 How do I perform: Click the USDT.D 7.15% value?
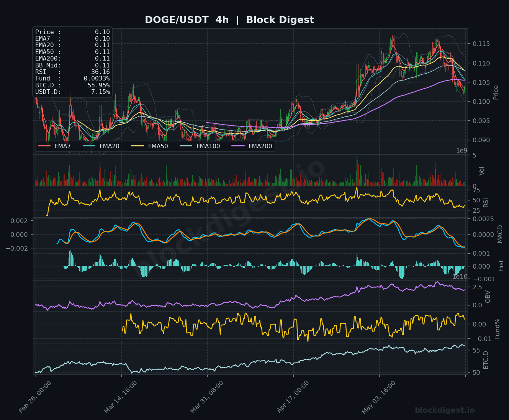click(100, 92)
